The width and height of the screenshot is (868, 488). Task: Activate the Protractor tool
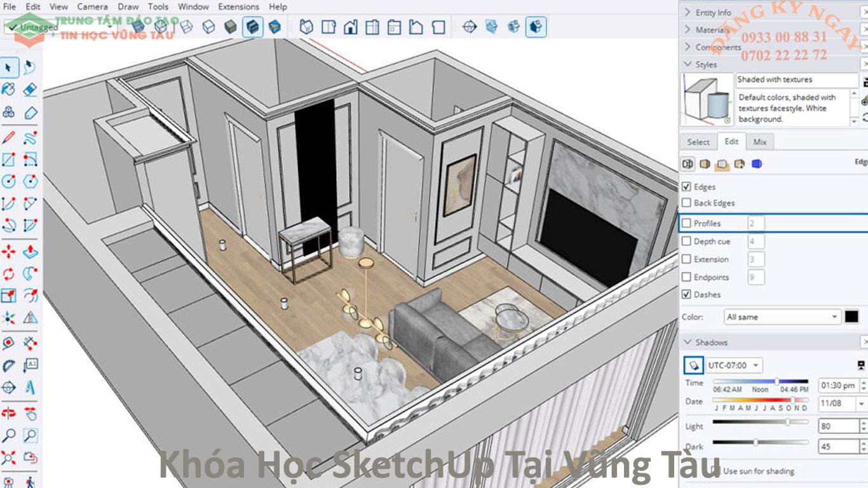tap(8, 365)
